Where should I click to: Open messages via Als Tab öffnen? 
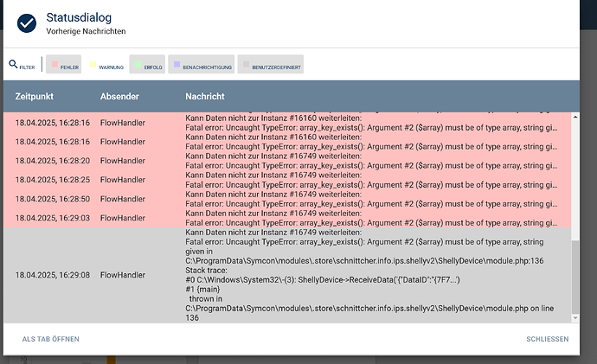50,339
